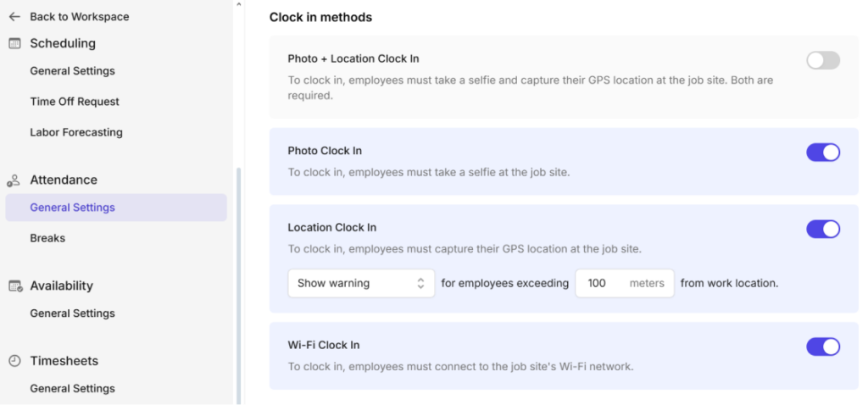Click the 100 meters distance input field

pyautogui.click(x=625, y=283)
